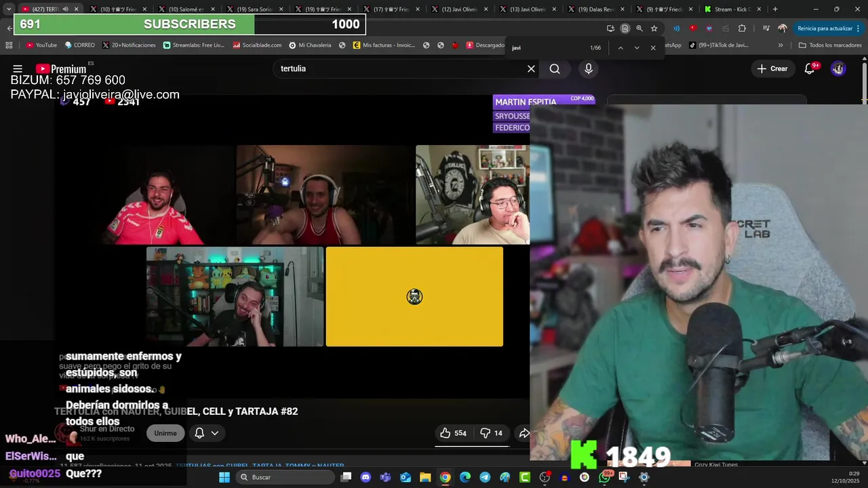Open the Mi Chavaleria bookmark
The image size is (868, 488).
pos(310,45)
